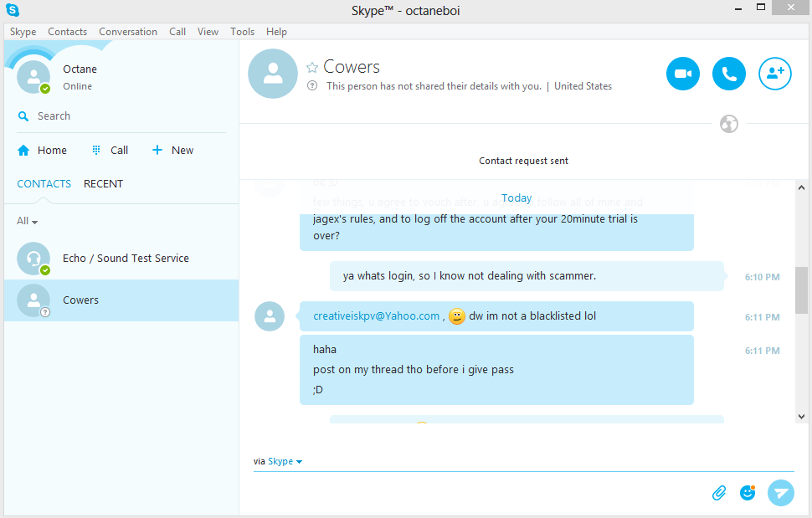
Task: Attach a file with the paperclip icon
Action: point(719,493)
